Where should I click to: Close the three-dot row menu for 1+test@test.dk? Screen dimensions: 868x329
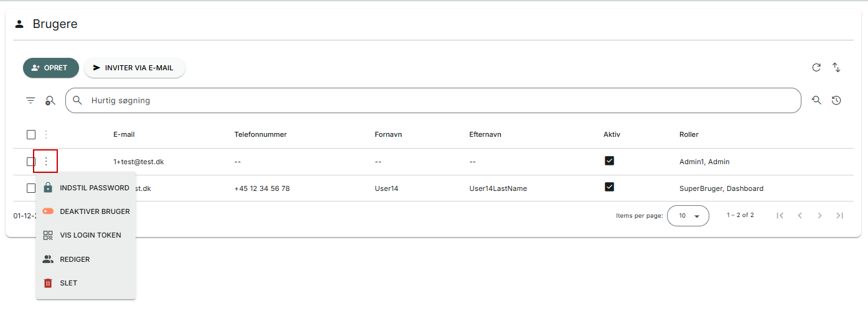(45, 162)
